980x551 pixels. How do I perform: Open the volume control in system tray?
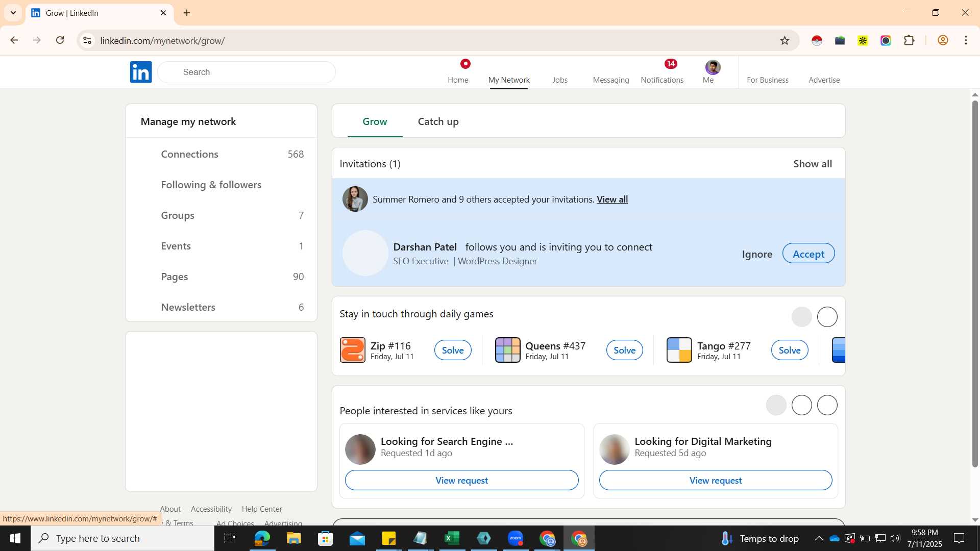click(x=895, y=538)
